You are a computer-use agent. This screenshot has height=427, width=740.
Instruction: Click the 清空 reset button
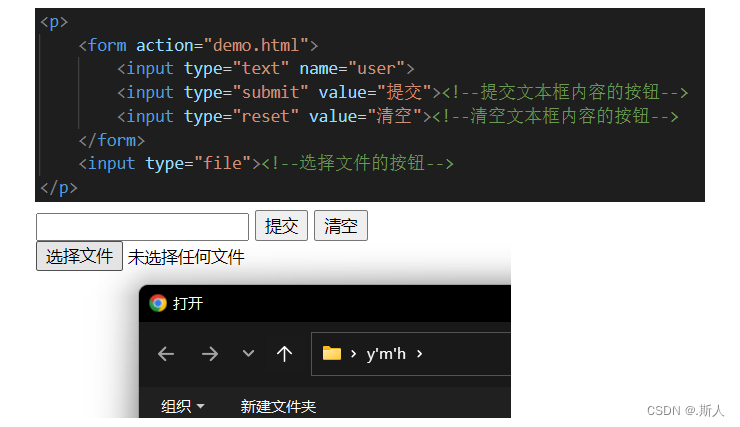(x=341, y=226)
